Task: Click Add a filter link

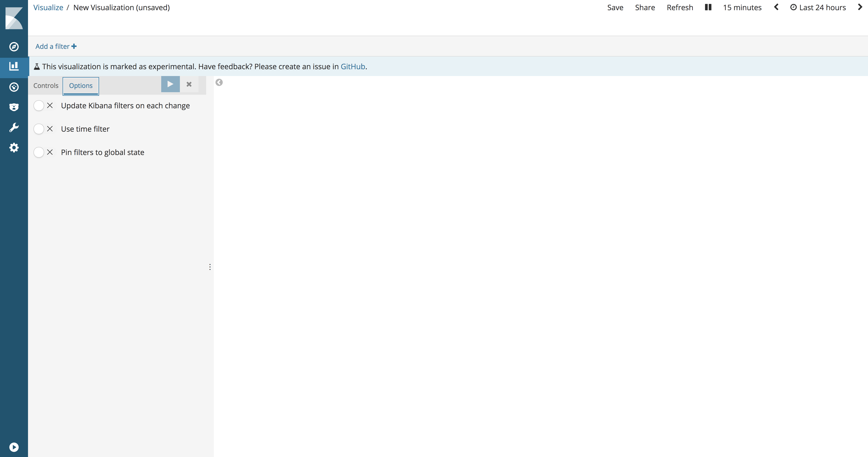Action: coord(56,47)
